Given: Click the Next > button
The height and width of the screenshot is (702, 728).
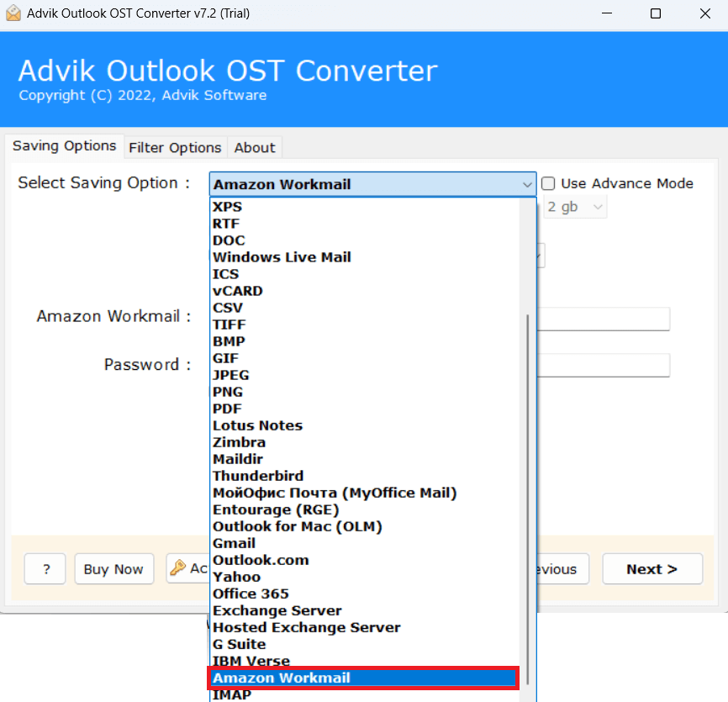Looking at the screenshot, I should pos(652,569).
